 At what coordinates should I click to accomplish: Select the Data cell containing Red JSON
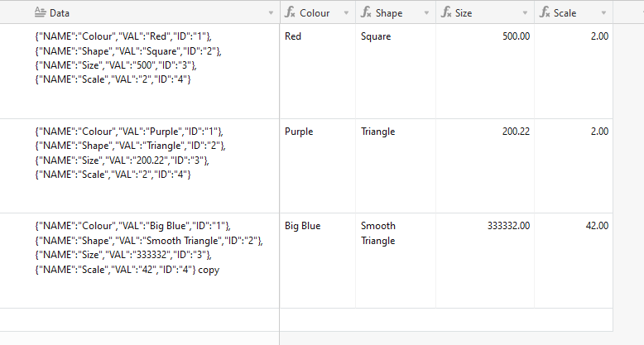[x=140, y=71]
